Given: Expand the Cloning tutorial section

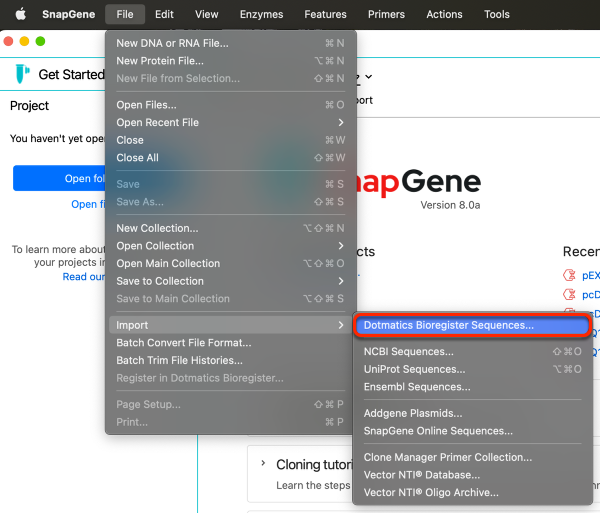Looking at the screenshot, I should (x=263, y=463).
